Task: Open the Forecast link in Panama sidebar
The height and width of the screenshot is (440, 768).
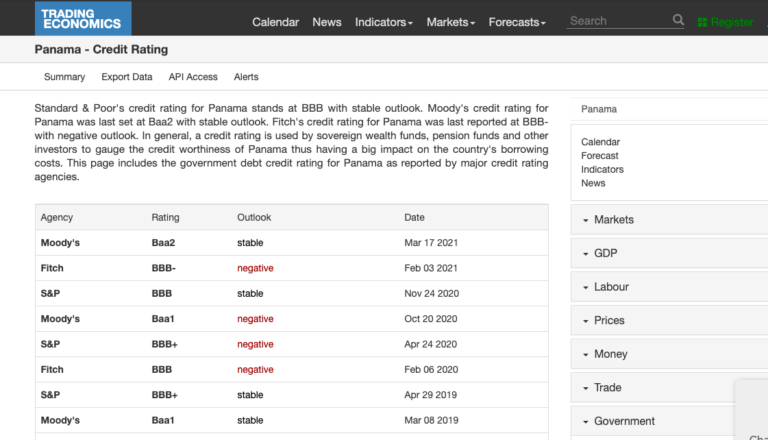Action: (600, 156)
